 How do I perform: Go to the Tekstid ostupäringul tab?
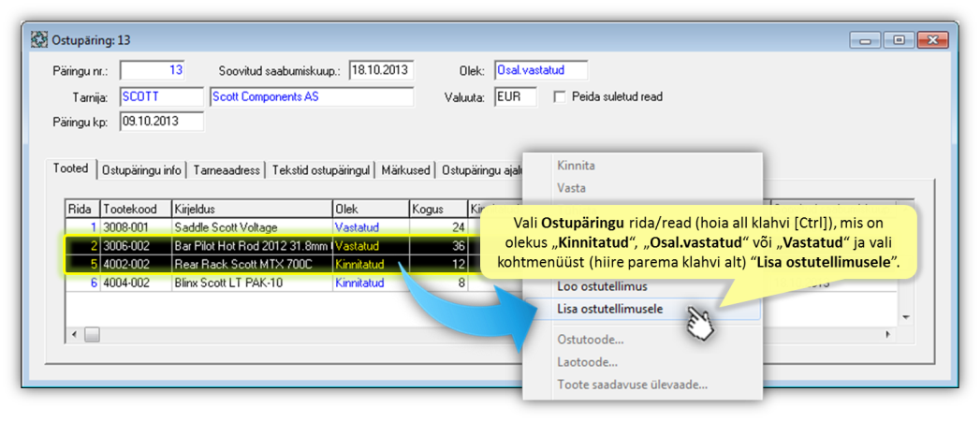pyautogui.click(x=322, y=170)
